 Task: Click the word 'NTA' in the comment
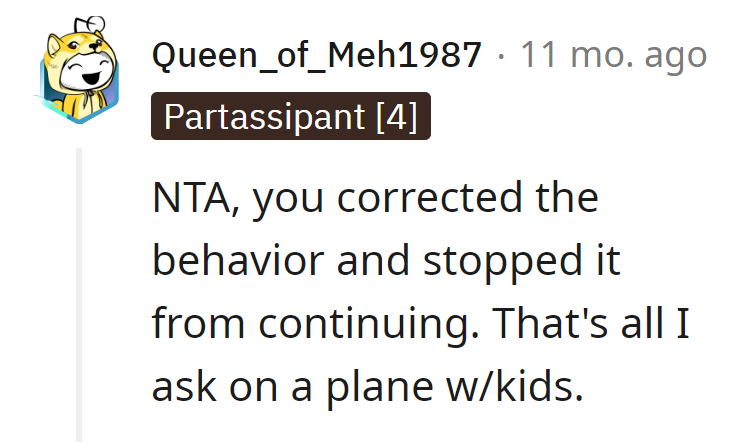click(x=191, y=198)
